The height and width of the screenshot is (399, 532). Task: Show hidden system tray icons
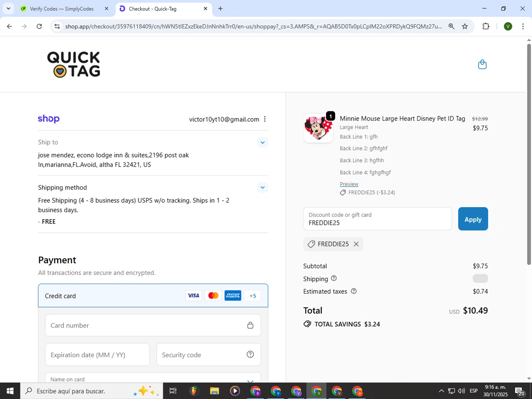[441, 391]
